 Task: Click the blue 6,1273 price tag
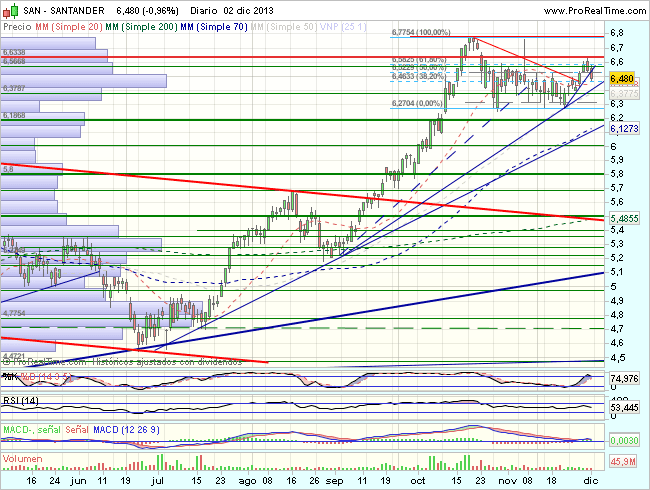coord(624,129)
